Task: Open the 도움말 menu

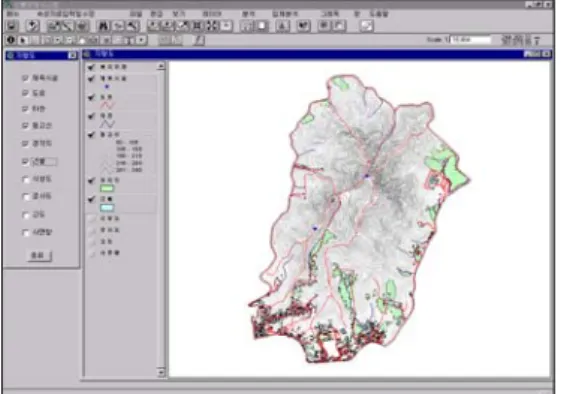Action: [x=379, y=14]
